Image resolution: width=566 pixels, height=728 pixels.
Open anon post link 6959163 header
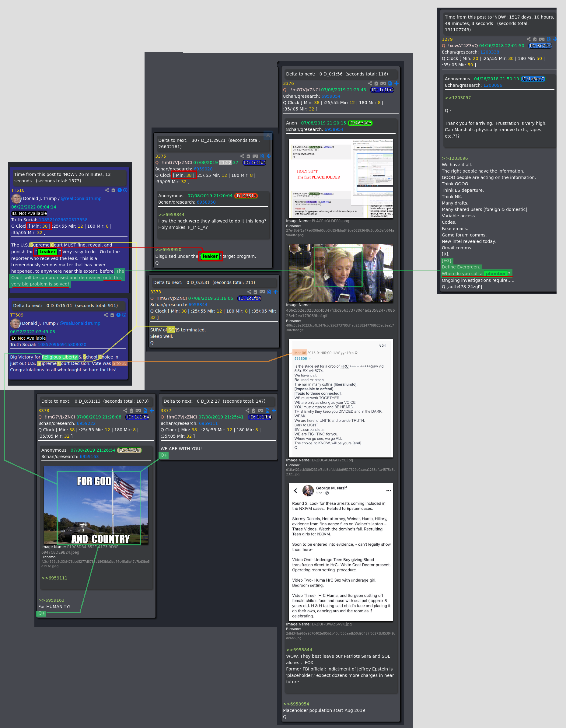pyautogui.click(x=89, y=457)
